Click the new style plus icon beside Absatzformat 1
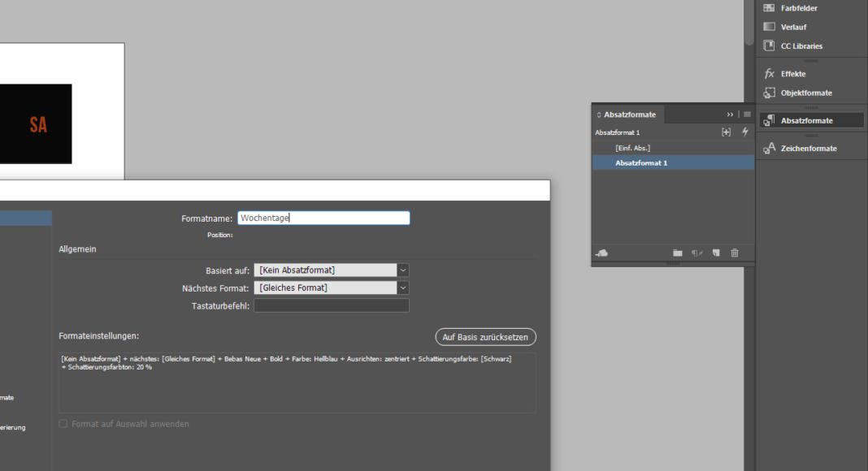This screenshot has height=471, width=868. [726, 132]
